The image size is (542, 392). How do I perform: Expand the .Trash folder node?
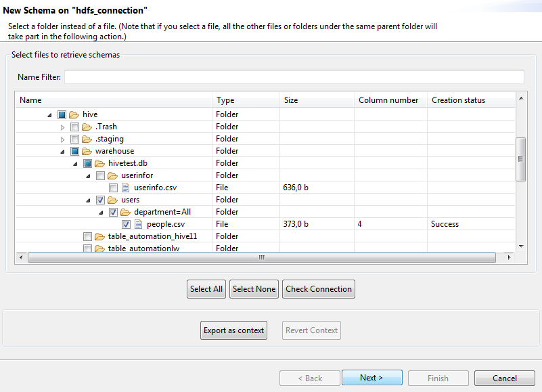tap(63, 127)
